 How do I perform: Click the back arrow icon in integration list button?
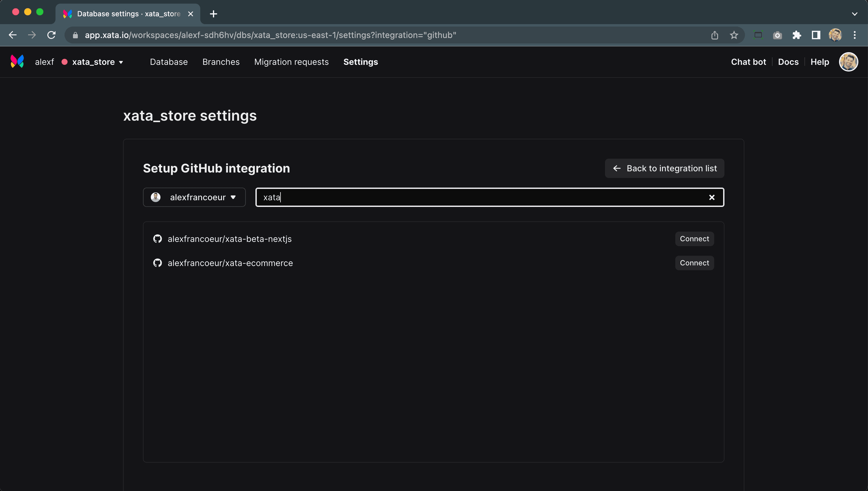coord(616,168)
